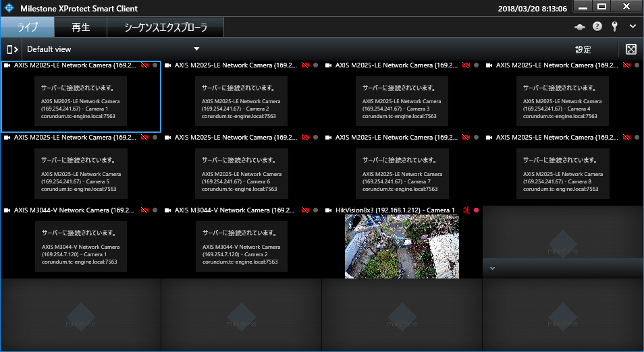The image size is (644, 352).
Task: Click red motion icon on AXIS M2025-LE Camera 3 tile
Action: [x=466, y=65]
